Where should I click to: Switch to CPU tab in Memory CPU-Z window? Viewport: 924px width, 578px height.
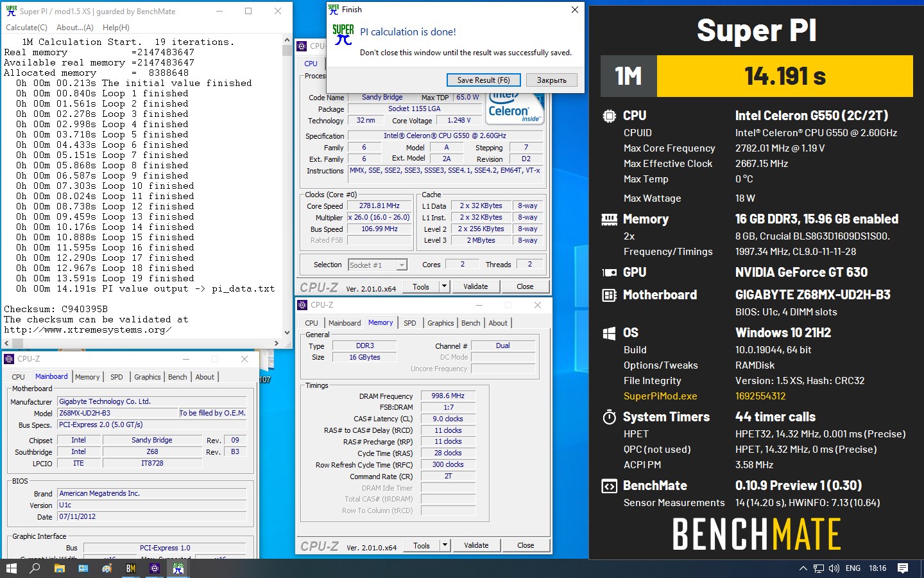pos(312,323)
